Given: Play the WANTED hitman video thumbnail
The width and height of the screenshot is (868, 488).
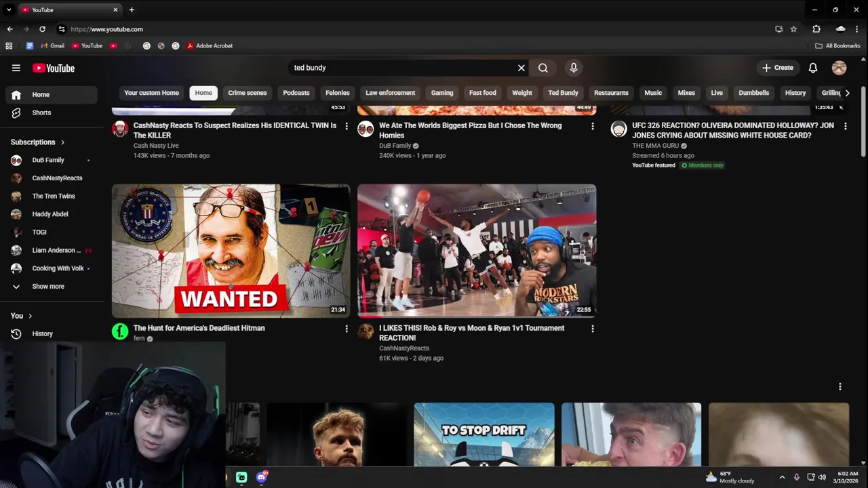Looking at the screenshot, I should [231, 251].
